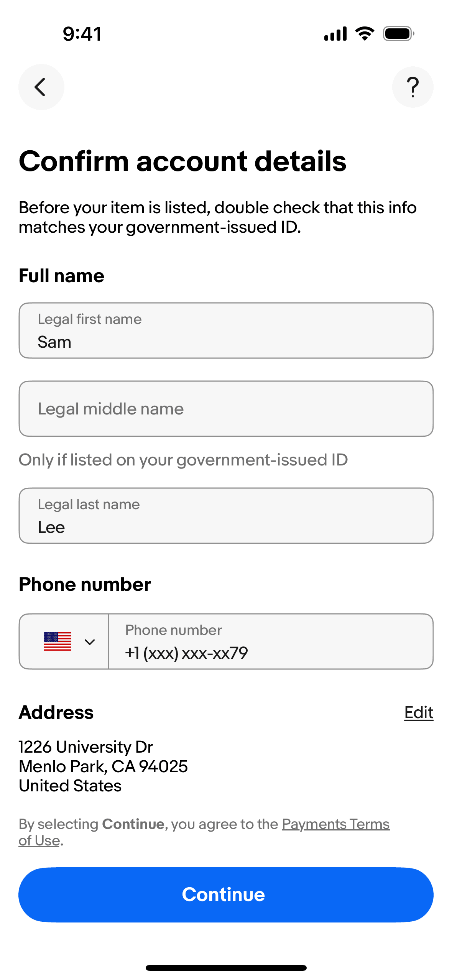This screenshot has height=980, width=452.
Task: Tap the home indicator bar
Action: [x=226, y=968]
